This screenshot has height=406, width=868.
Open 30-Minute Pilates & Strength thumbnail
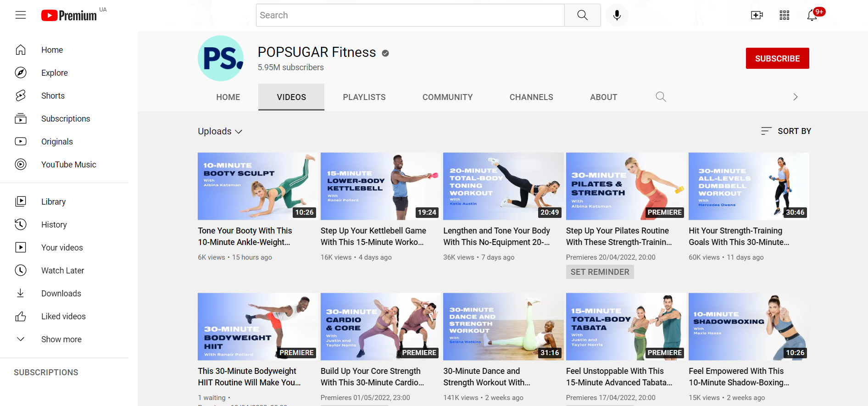point(626,186)
